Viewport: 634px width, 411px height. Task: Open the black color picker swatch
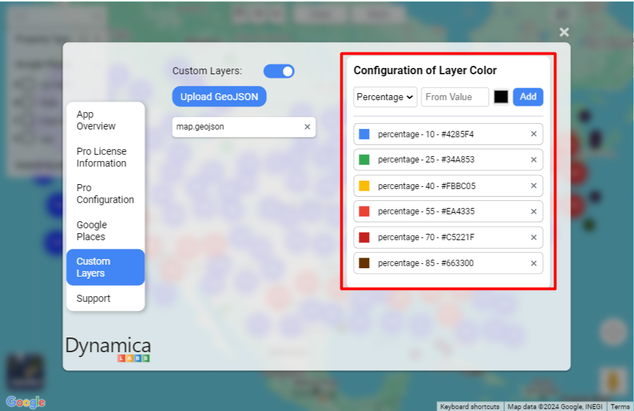(501, 97)
